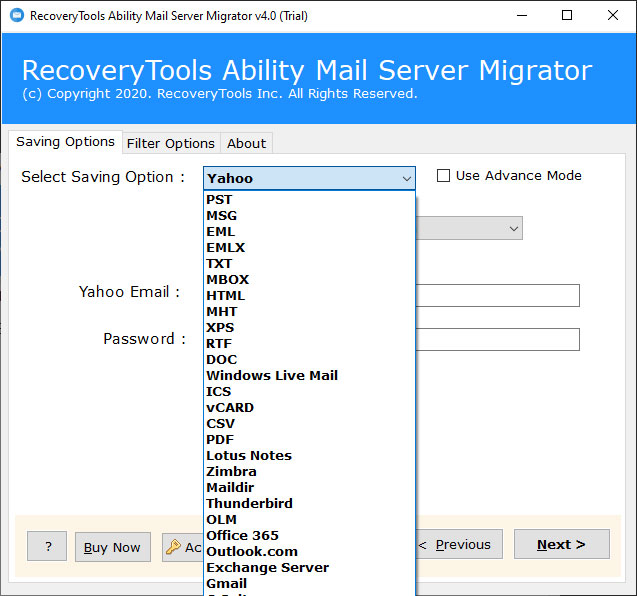
Task: Select HTML saving option
Action: point(309,295)
